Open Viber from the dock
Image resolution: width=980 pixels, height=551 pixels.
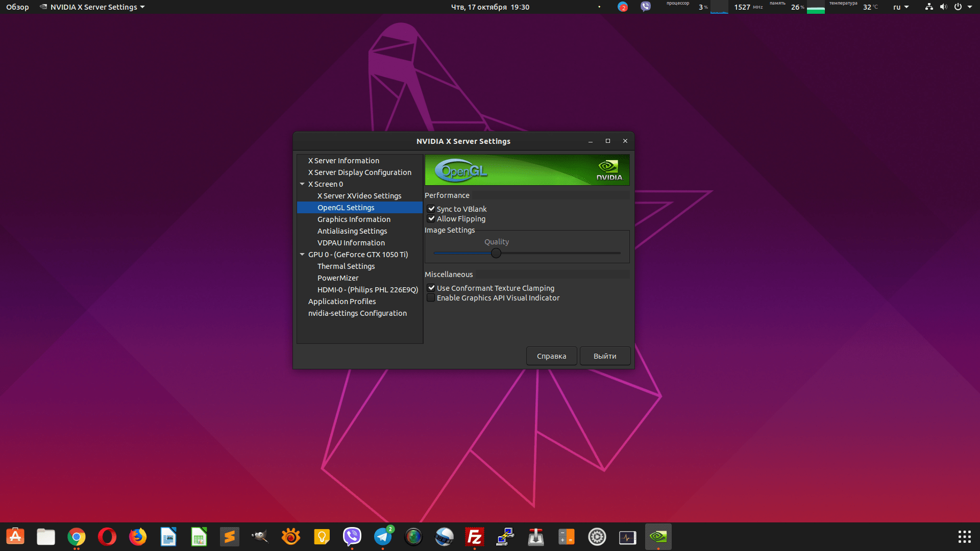click(352, 537)
